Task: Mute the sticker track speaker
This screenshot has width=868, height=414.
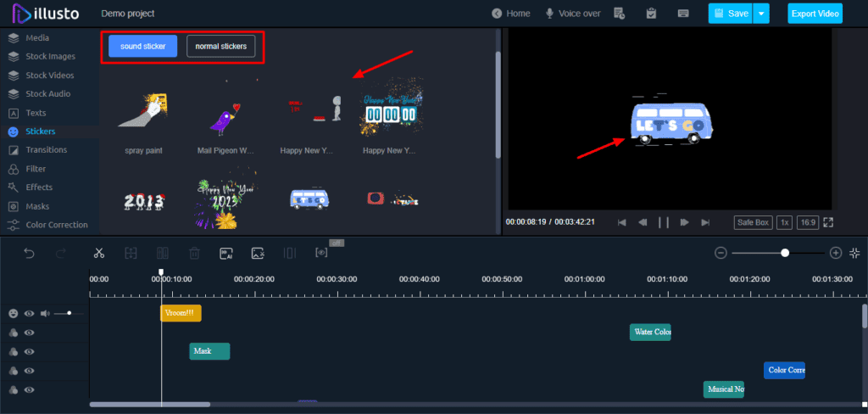Action: (x=45, y=314)
